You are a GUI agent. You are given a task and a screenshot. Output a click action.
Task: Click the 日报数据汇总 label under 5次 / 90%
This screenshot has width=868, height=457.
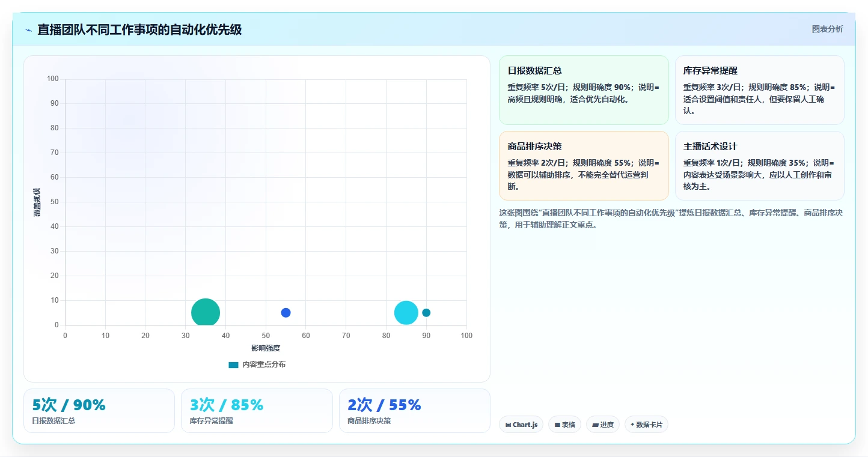pos(53,421)
